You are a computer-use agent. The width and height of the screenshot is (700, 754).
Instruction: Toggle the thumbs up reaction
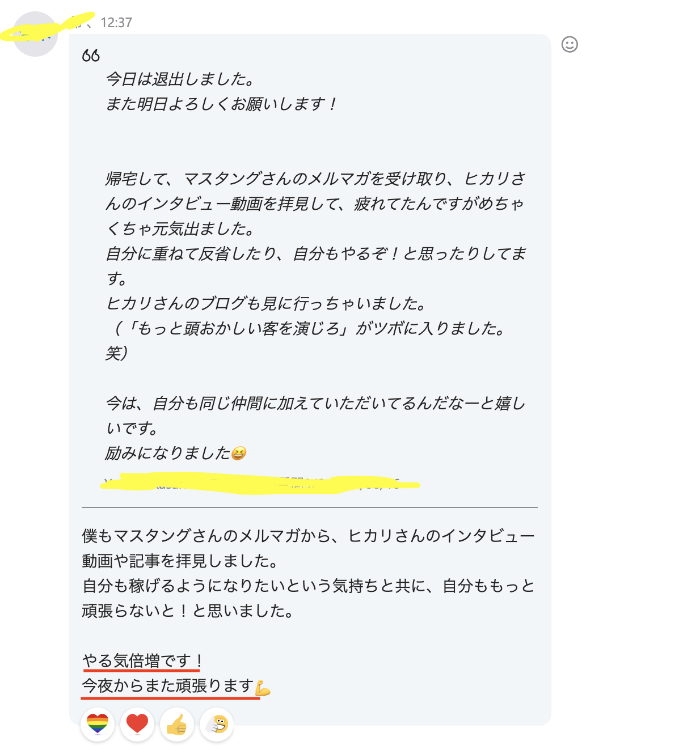click(x=177, y=725)
